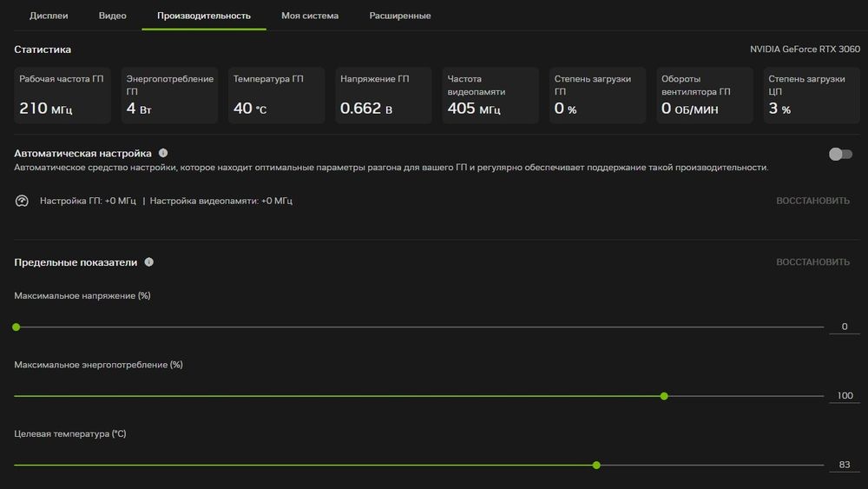Viewport: 868px width, 489px height.
Task: Click the Напряжение ГП stat card
Action: click(383, 96)
